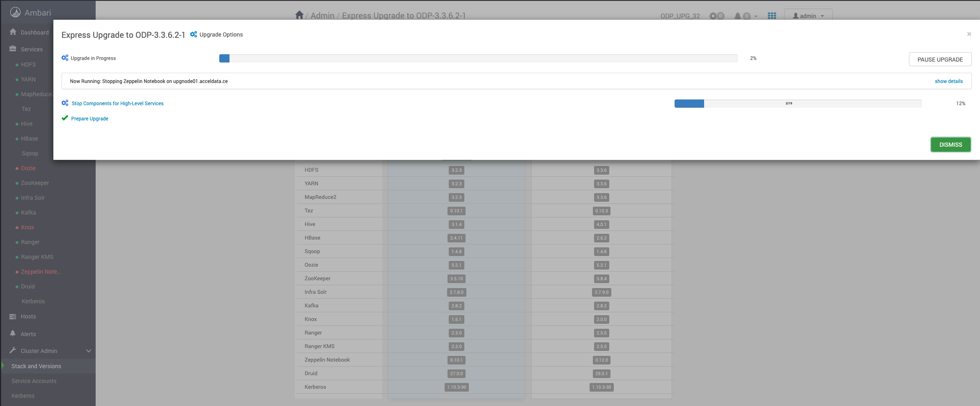The width and height of the screenshot is (980, 406).
Task: Open Kerberos service in services list
Action: pyautogui.click(x=33, y=301)
